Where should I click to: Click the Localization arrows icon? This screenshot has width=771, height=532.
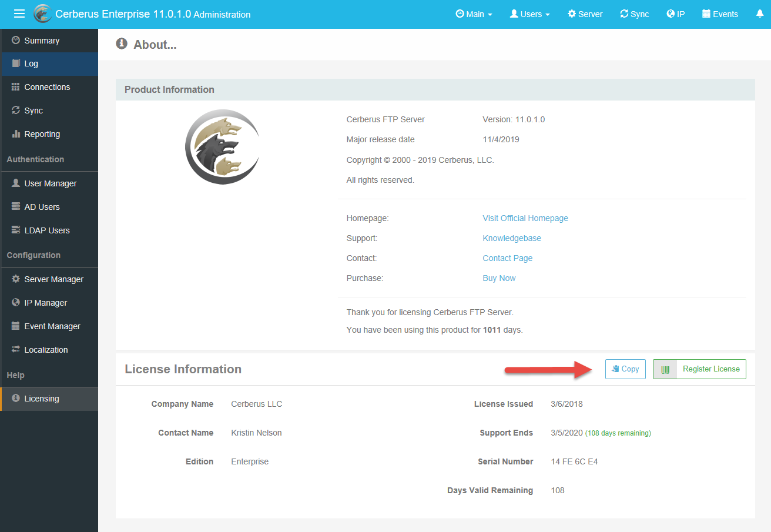[16, 350]
